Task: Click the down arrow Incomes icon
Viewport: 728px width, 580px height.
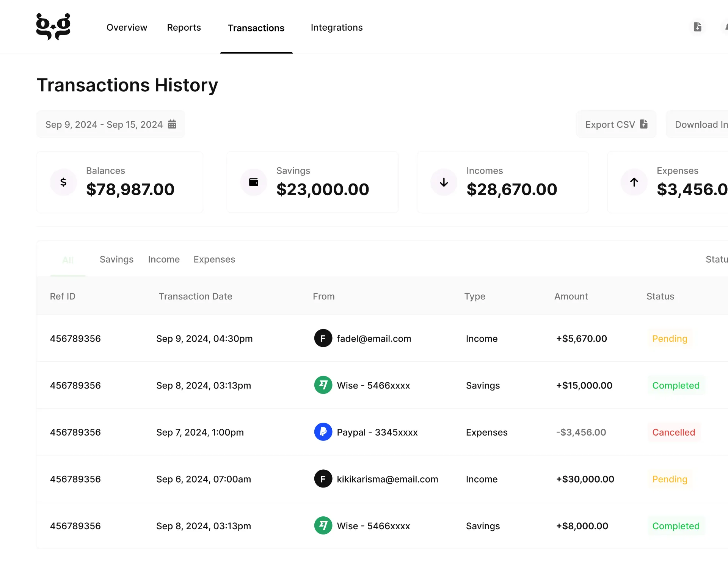Action: coord(444,182)
